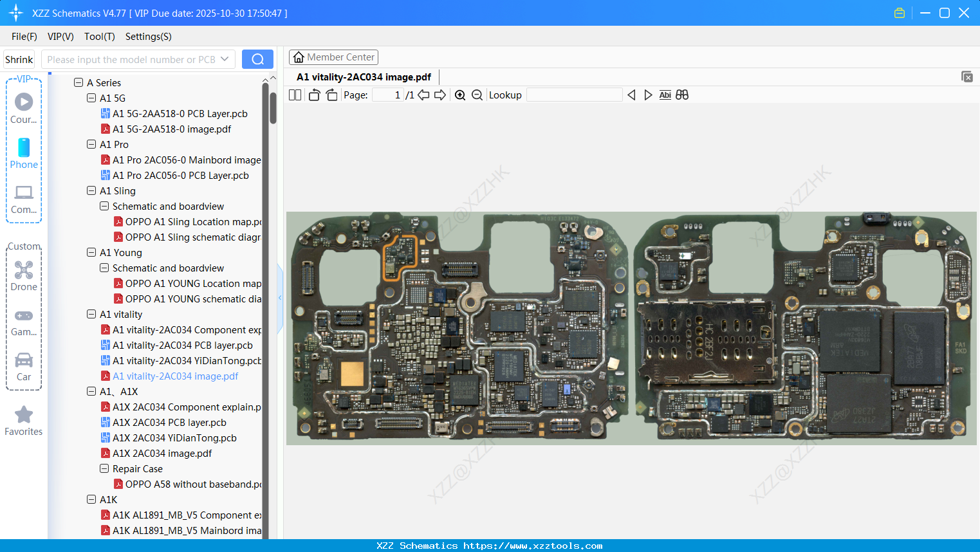Collapse the A1 vitality folder
Image resolution: width=980 pixels, height=552 pixels.
[91, 315]
